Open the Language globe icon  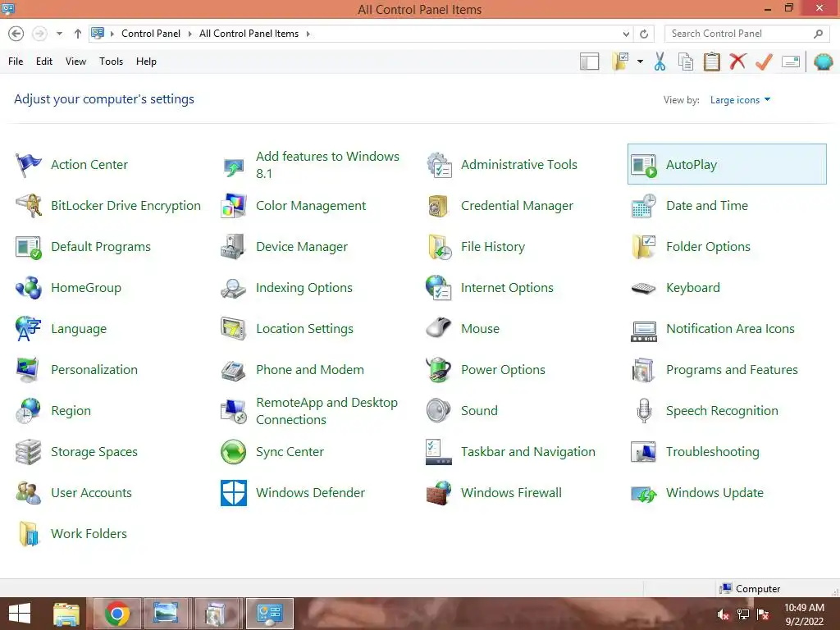click(x=29, y=329)
